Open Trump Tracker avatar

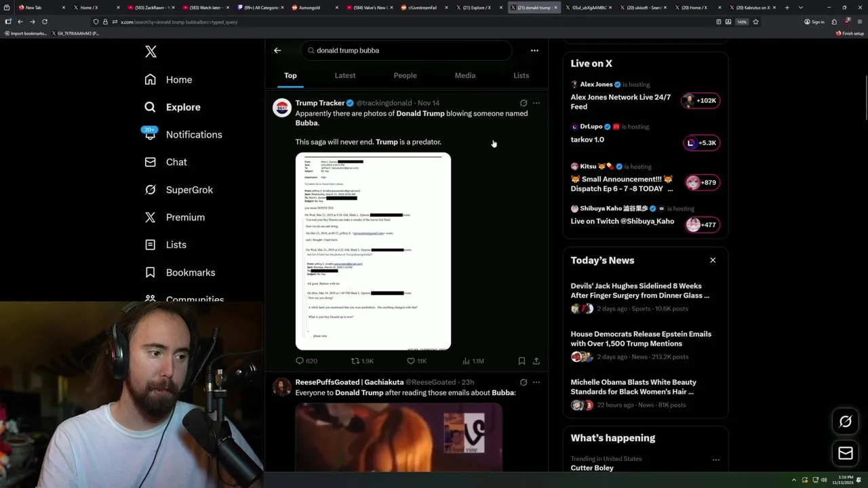click(282, 108)
